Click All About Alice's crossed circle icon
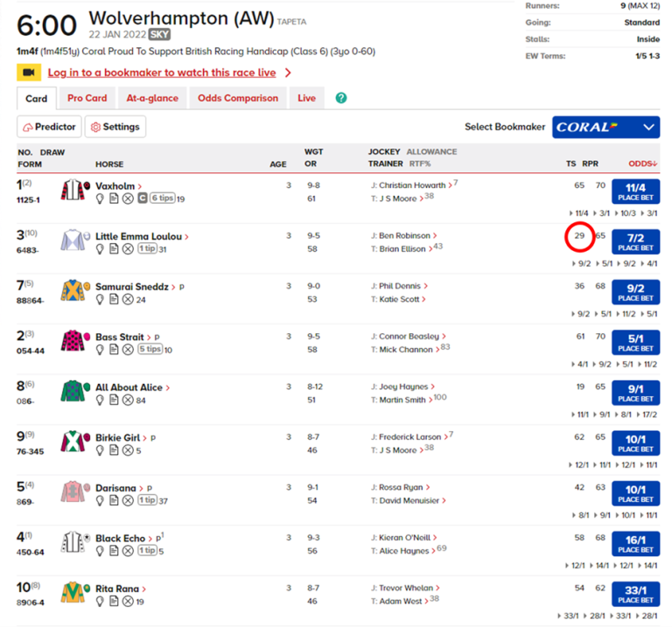This screenshot has height=627, width=672. [128, 401]
